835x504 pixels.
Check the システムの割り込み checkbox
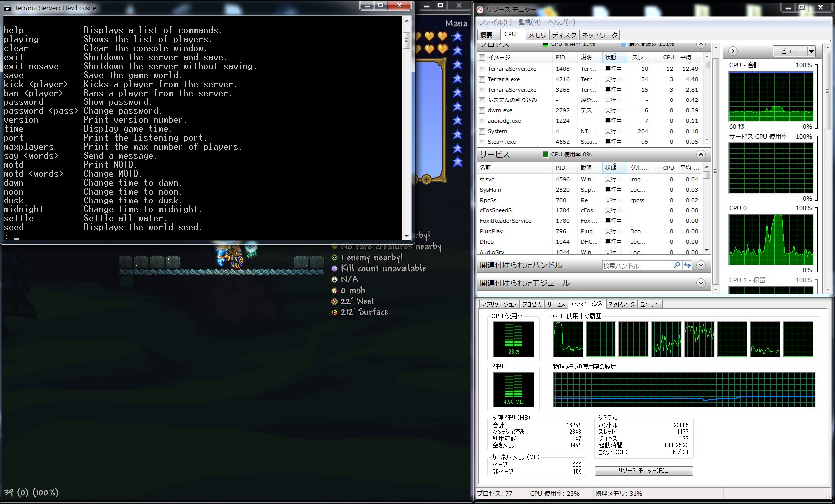(482, 100)
